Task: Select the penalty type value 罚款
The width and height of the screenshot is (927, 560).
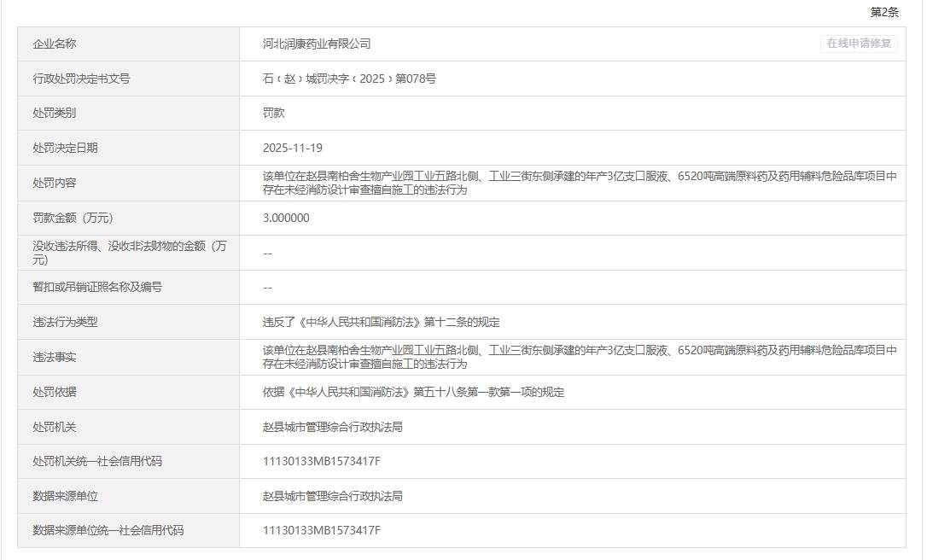Action: 272,112
